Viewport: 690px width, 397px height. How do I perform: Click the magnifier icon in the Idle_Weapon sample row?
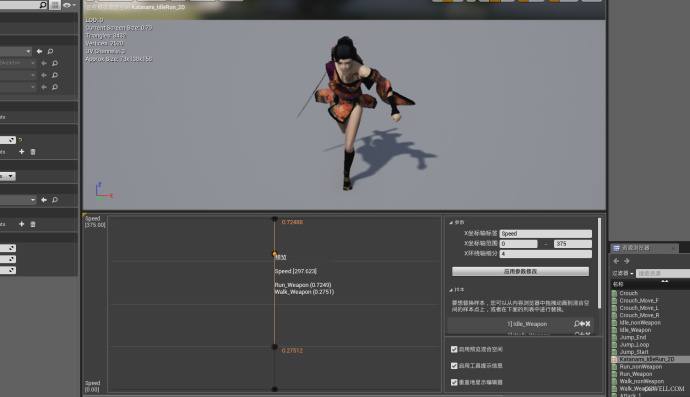pos(576,324)
